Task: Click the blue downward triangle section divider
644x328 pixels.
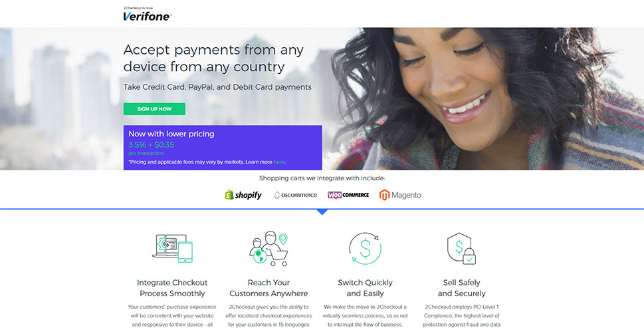Action: pyautogui.click(x=322, y=212)
